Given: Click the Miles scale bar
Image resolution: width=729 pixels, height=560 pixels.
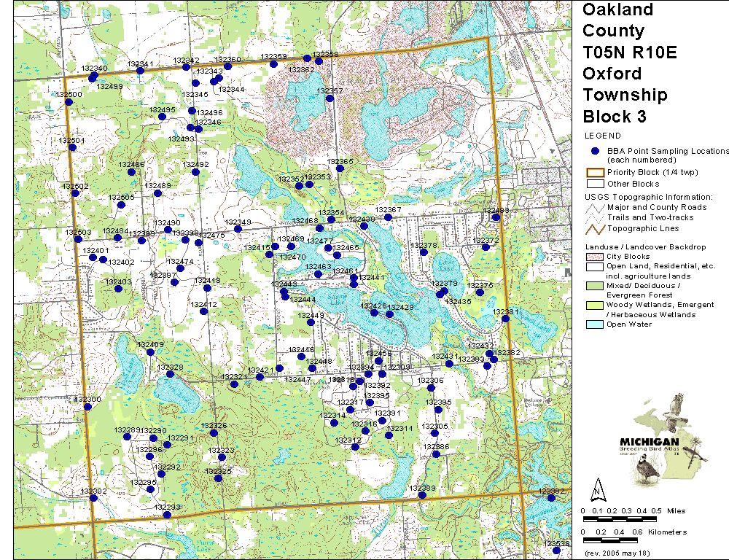Looking at the screenshot, I should pos(622,518).
